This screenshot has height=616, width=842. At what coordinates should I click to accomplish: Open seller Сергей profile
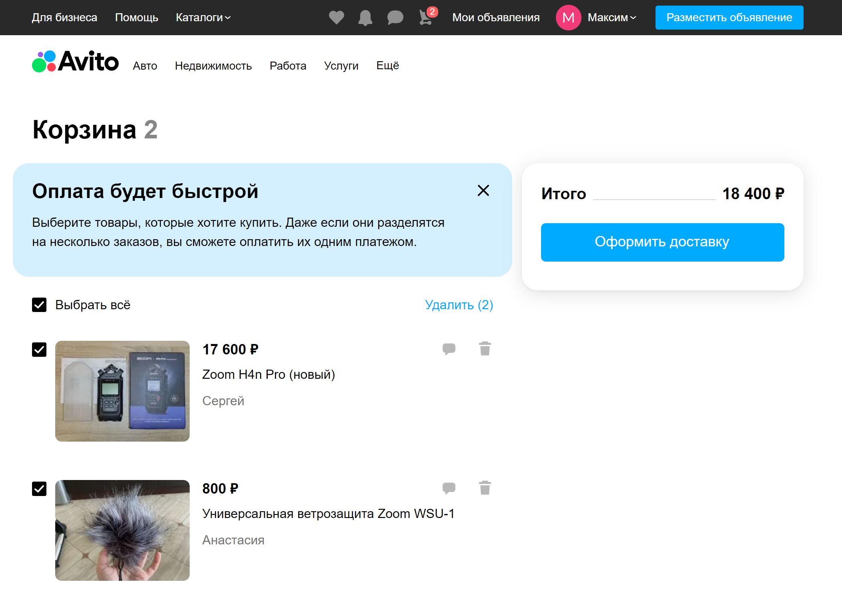click(x=223, y=401)
